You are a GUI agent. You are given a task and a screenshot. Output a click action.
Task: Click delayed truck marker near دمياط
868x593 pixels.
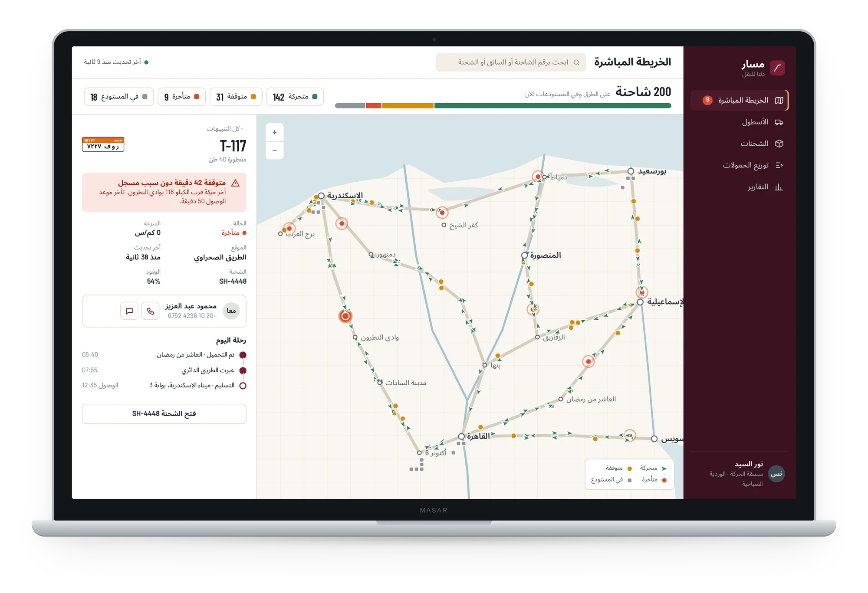click(538, 177)
